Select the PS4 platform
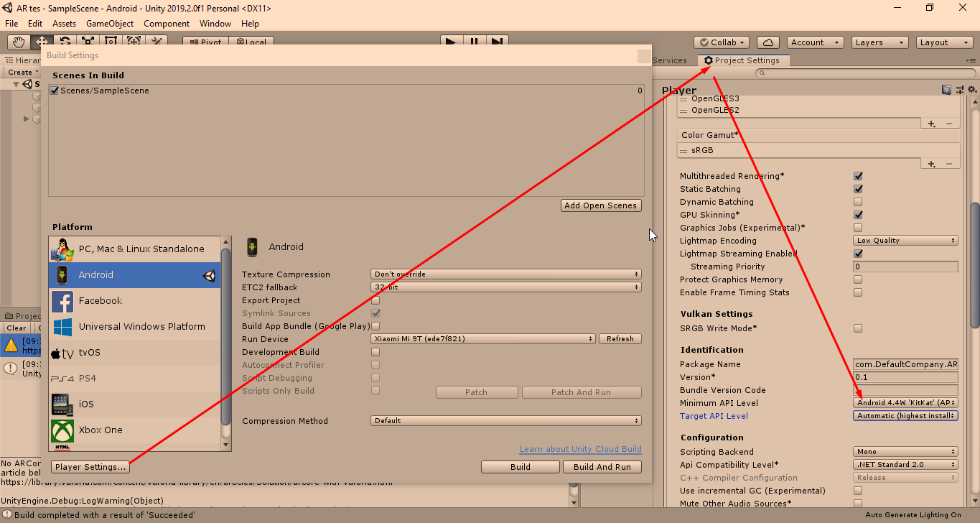This screenshot has width=980, height=523. pos(134,379)
